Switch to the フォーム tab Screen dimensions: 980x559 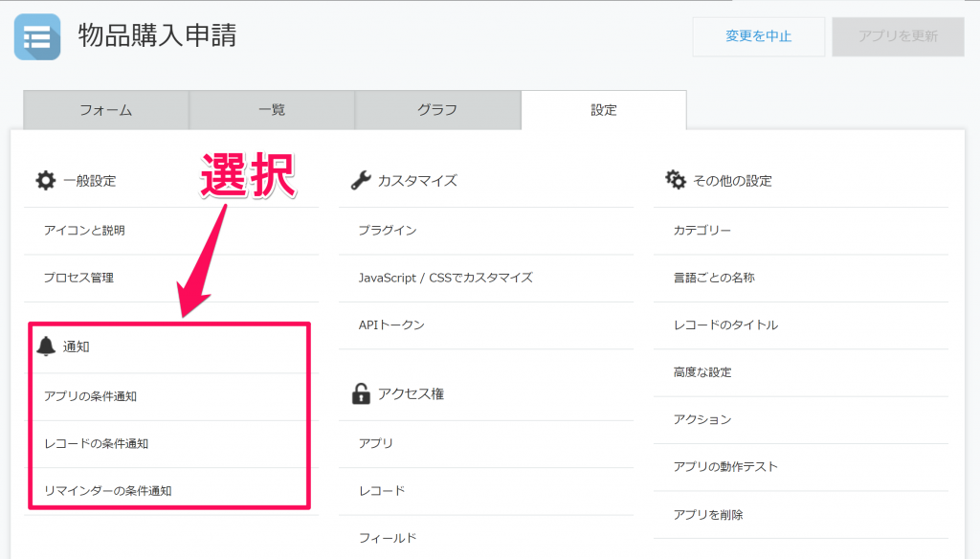(106, 110)
